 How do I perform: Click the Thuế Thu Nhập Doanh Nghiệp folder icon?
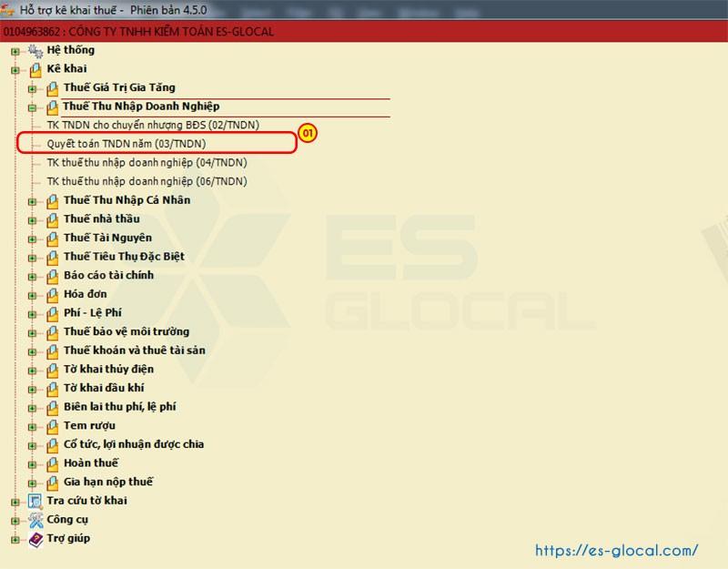pyautogui.click(x=53, y=107)
